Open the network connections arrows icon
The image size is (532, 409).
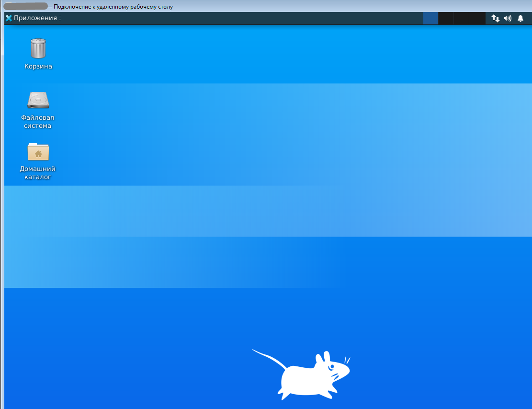[x=496, y=18]
